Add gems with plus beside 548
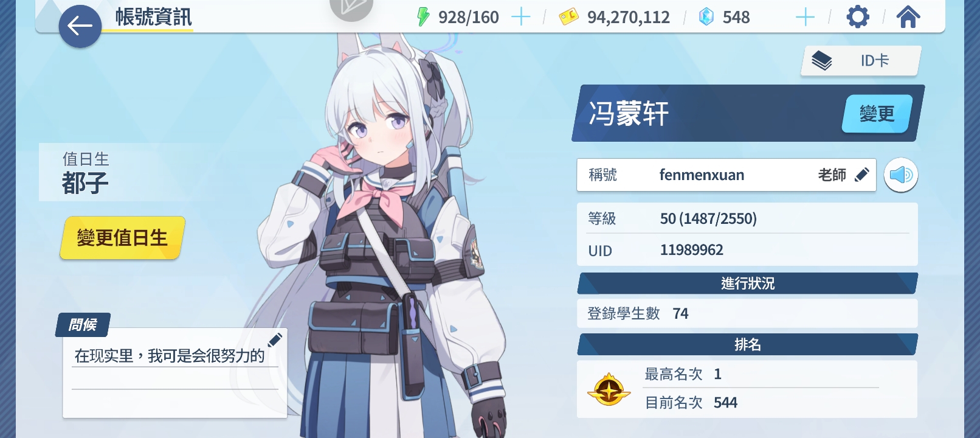 pos(805,17)
